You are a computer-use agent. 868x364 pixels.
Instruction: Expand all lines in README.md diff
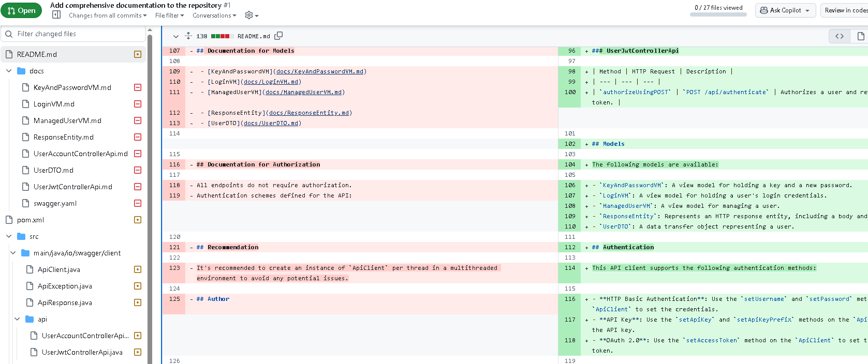188,36
